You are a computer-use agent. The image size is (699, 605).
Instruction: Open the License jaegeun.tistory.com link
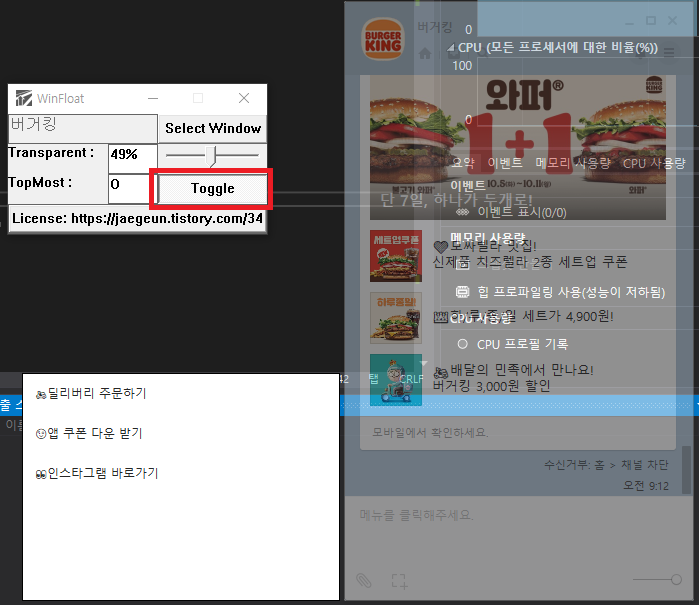pos(137,218)
